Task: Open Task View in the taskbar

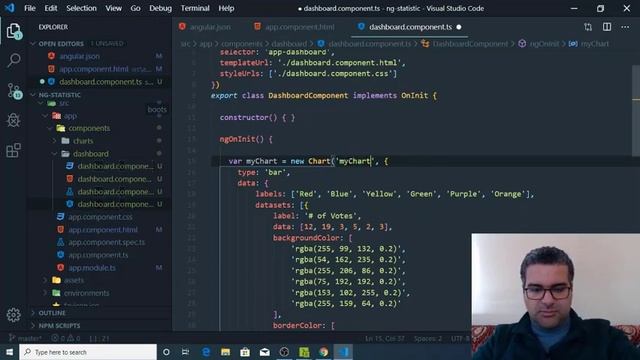Action: 185,352
